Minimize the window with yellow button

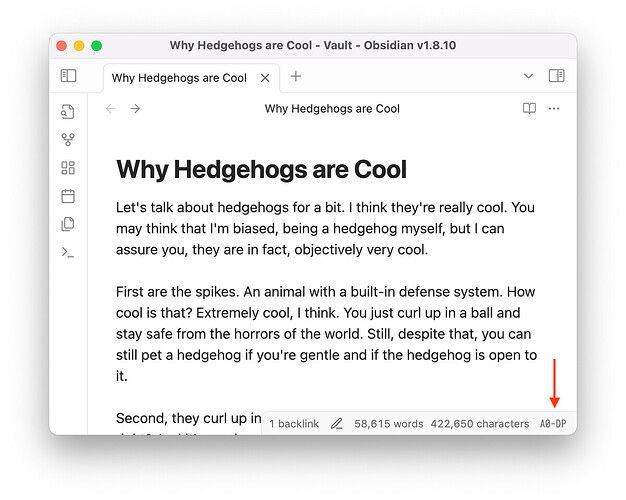click(79, 46)
